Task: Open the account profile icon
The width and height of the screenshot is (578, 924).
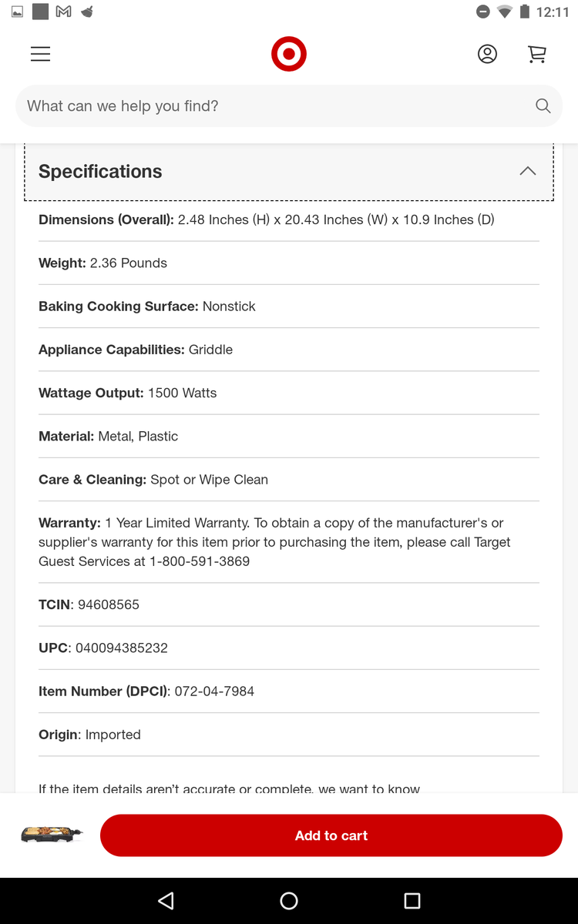Action: tap(487, 54)
